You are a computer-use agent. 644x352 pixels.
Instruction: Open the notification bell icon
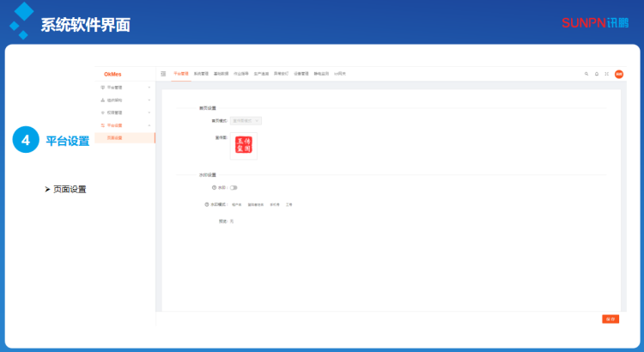(x=597, y=74)
